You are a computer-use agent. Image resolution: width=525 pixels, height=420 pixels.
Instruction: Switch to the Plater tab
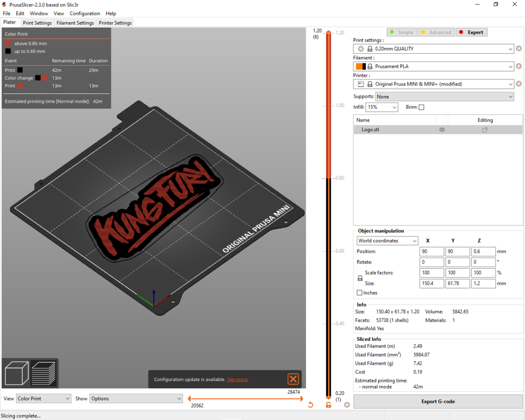click(9, 22)
